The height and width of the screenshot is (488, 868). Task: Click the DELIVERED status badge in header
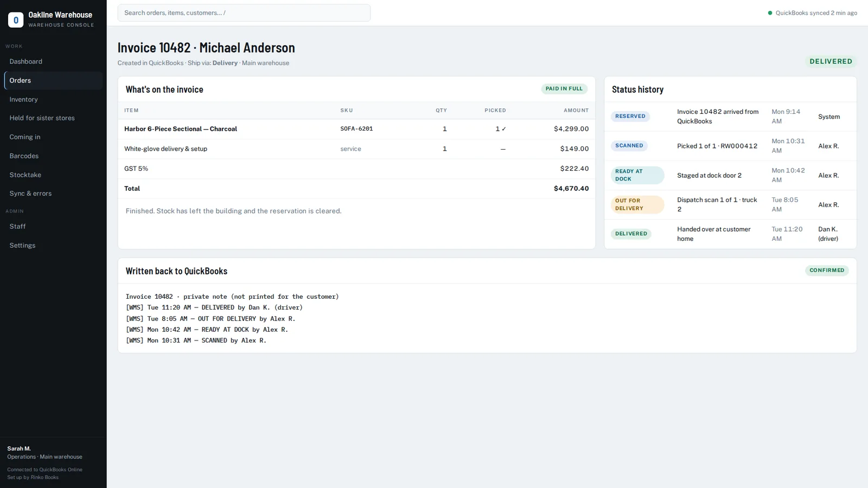click(831, 61)
